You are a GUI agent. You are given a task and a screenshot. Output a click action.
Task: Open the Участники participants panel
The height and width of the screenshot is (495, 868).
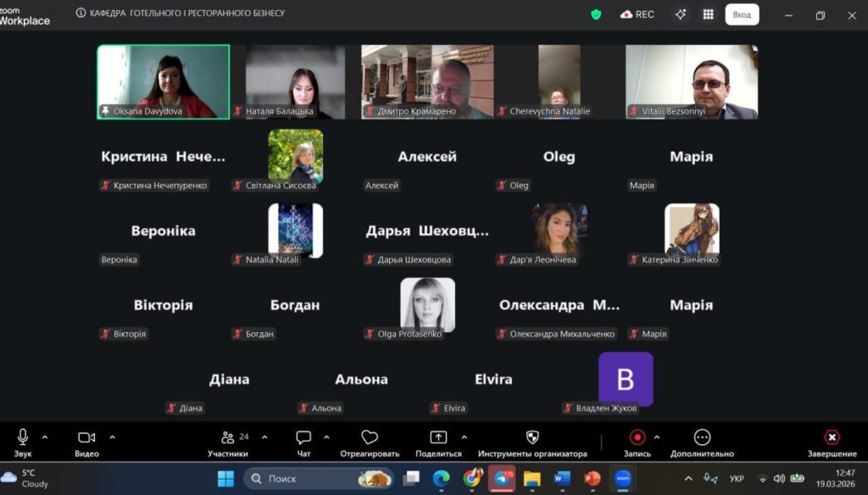[x=228, y=442]
